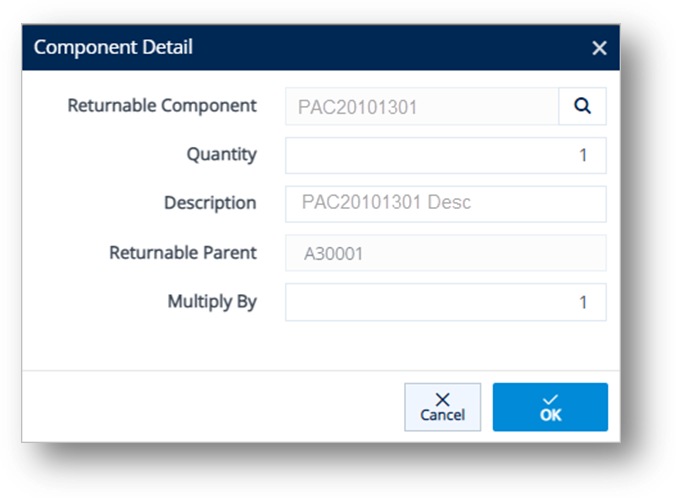The image size is (676, 498).
Task: Click the Returnable Component field PAC20101301
Action: click(422, 106)
